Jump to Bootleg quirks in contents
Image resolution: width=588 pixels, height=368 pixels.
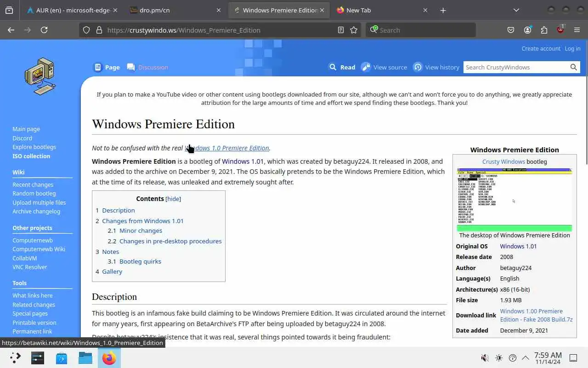[x=140, y=261]
